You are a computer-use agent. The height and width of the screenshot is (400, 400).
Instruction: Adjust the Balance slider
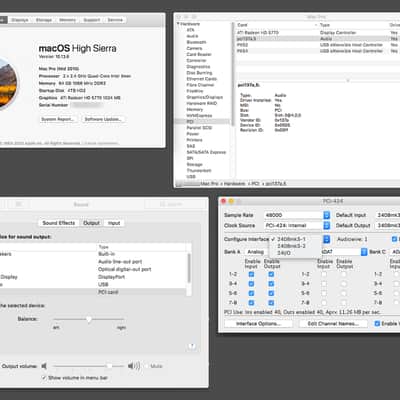tap(89, 319)
